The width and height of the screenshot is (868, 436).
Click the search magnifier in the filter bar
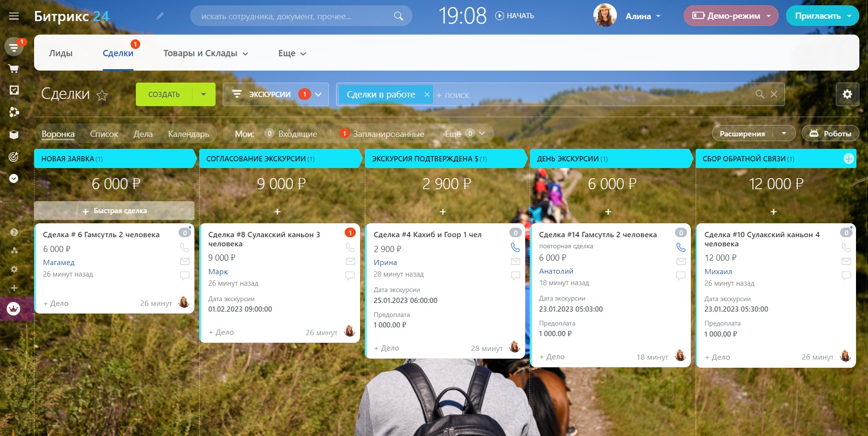click(x=759, y=94)
